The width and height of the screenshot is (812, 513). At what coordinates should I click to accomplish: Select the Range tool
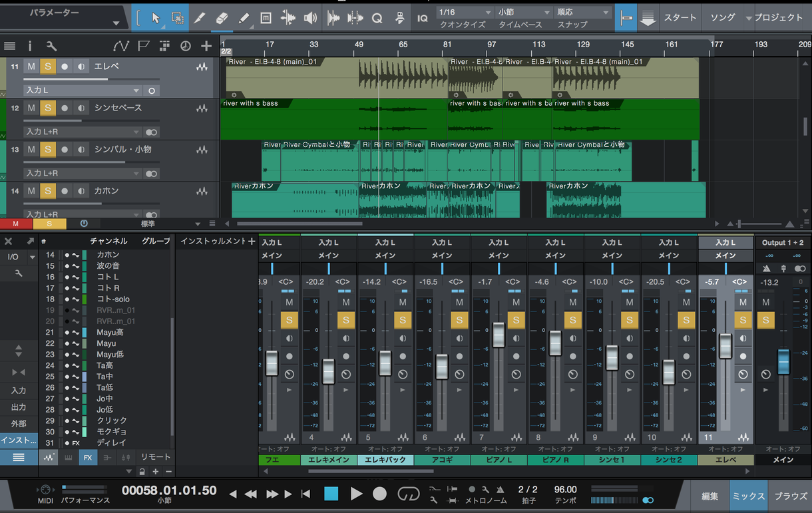(178, 18)
